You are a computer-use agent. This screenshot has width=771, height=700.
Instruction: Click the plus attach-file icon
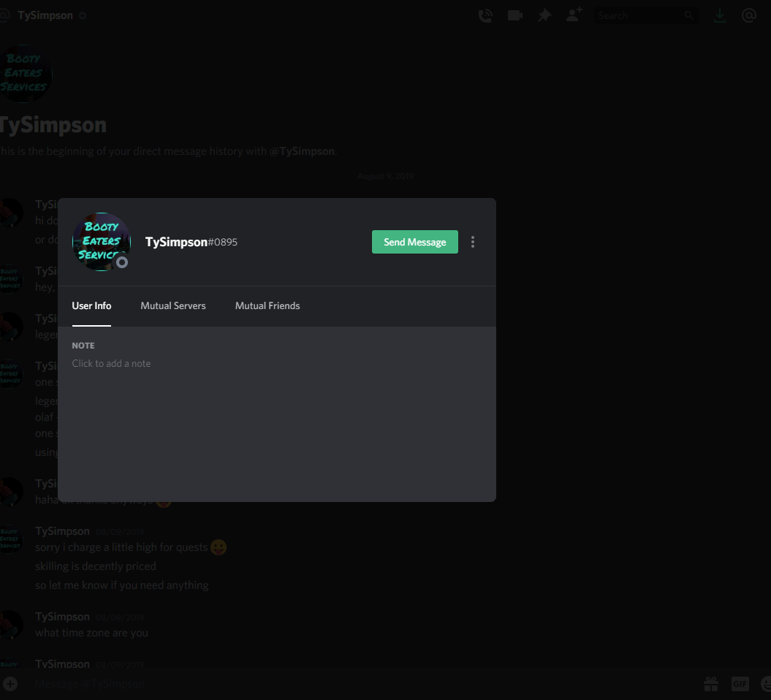point(10,684)
